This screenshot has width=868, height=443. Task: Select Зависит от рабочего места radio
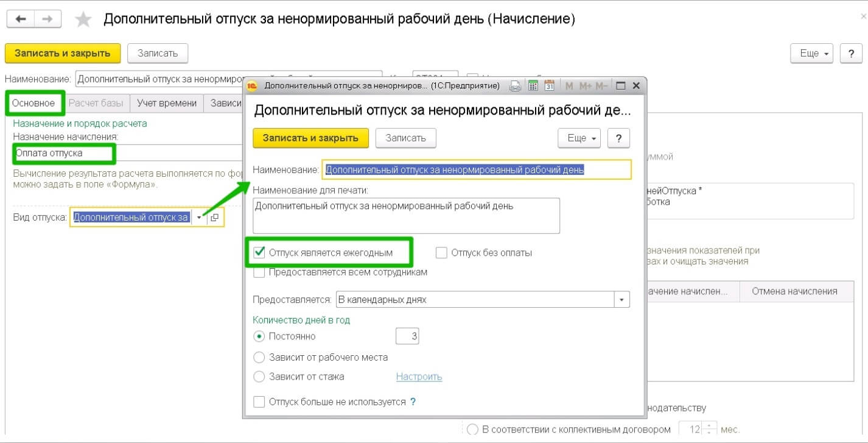[x=259, y=358]
